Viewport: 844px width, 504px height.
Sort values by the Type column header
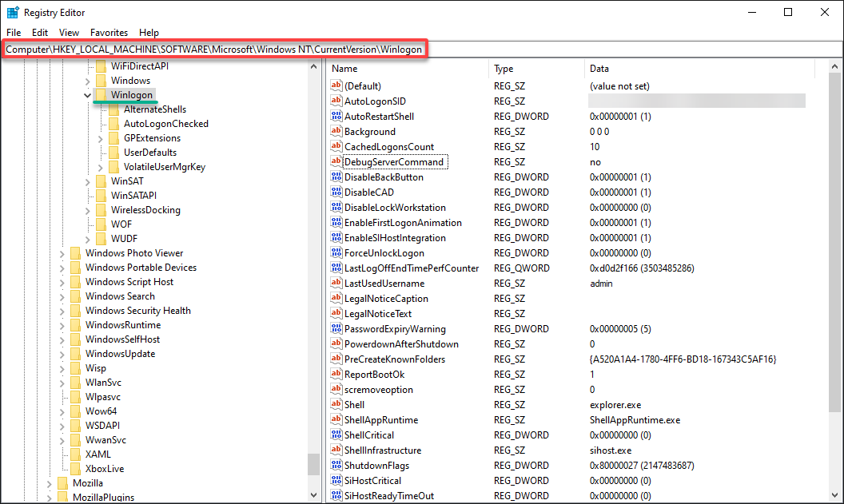[536, 69]
